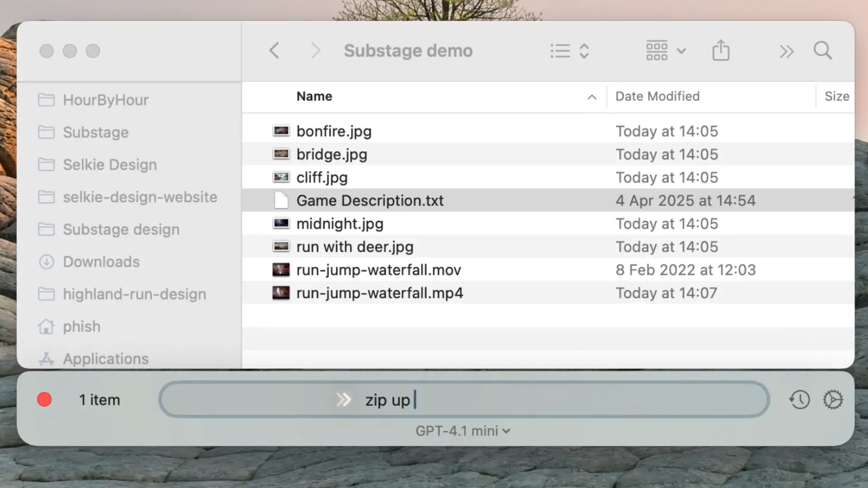This screenshot has height=488, width=868.
Task: Click the home icon next to phish
Action: (x=46, y=326)
